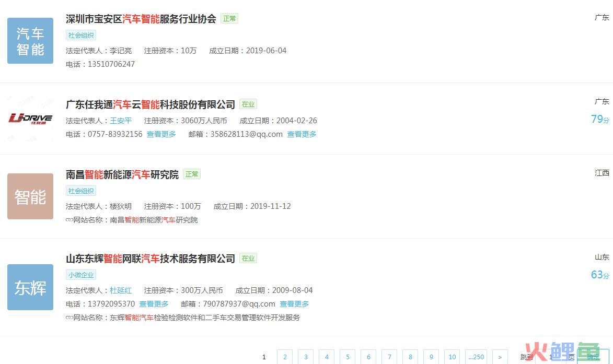
Task: Click 江西 region label
Action: pyautogui.click(x=602, y=173)
